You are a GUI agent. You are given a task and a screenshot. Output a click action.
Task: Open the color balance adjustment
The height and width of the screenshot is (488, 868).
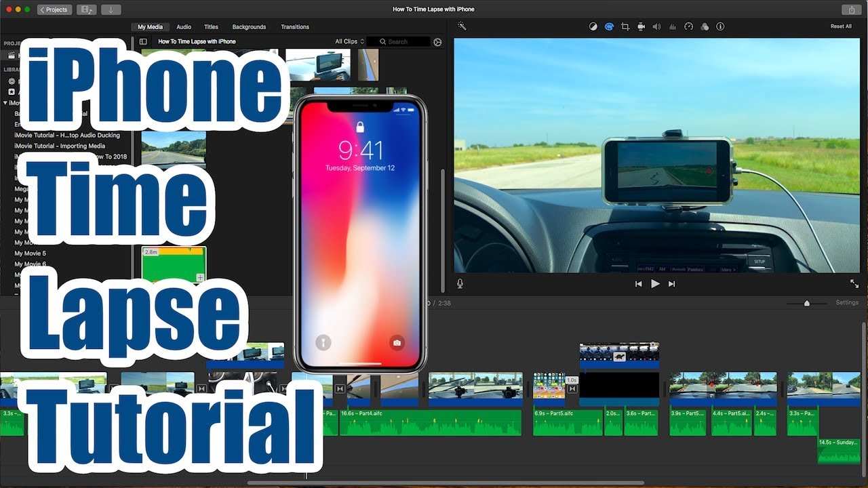[593, 26]
